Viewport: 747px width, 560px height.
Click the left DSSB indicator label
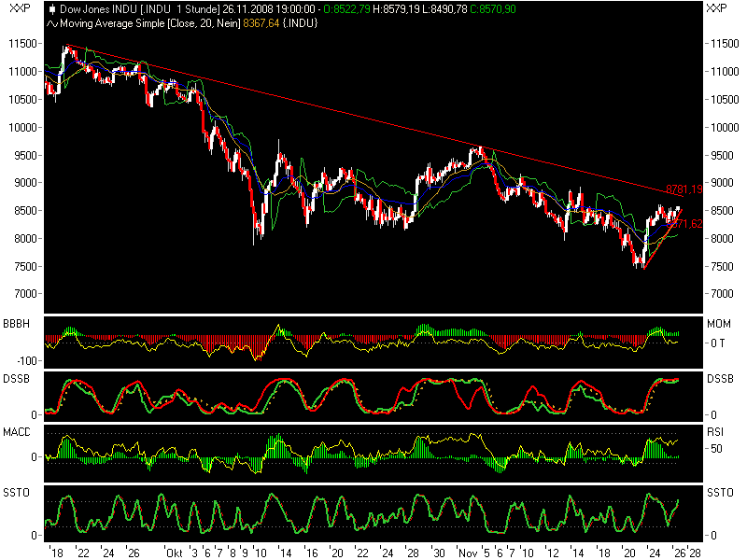(x=16, y=379)
